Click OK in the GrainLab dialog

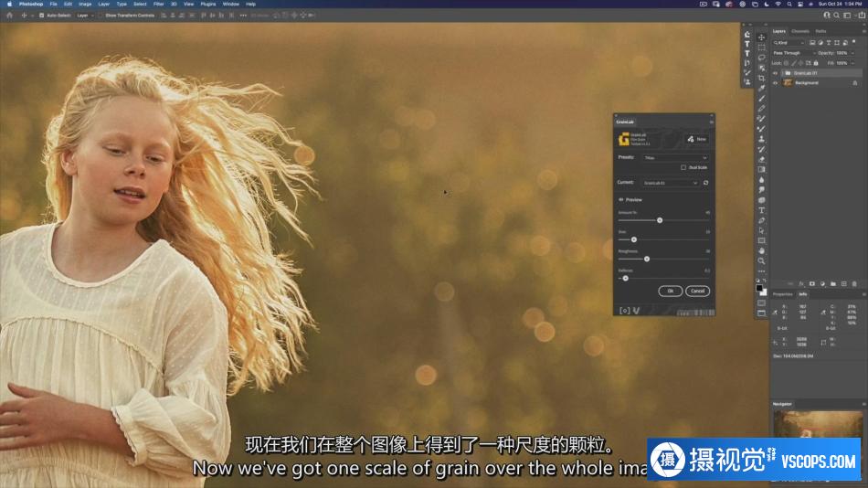pos(671,291)
